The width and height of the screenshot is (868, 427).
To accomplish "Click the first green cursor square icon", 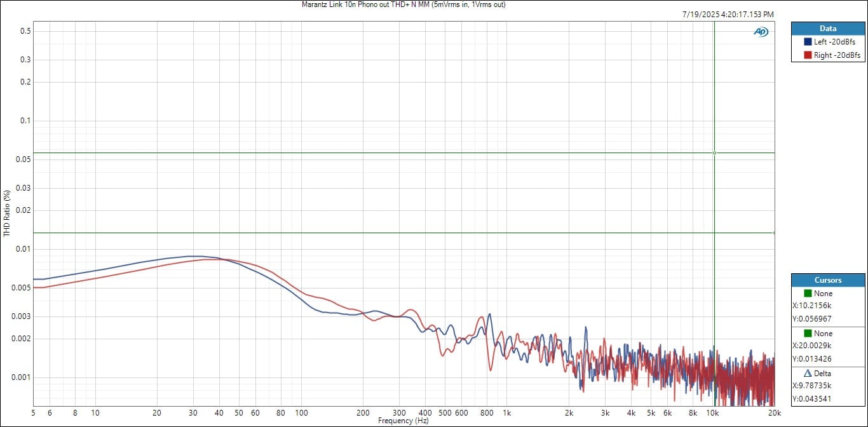I will [x=808, y=294].
